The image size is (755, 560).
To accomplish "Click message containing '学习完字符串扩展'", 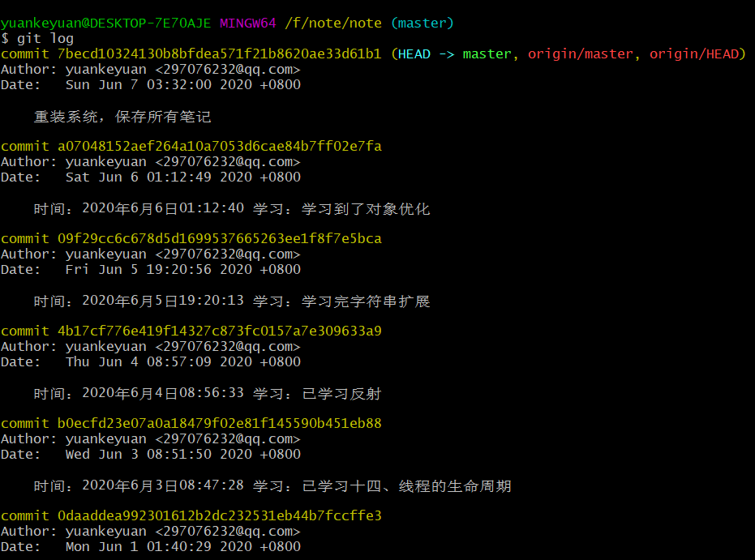I will pyautogui.click(x=232, y=301).
